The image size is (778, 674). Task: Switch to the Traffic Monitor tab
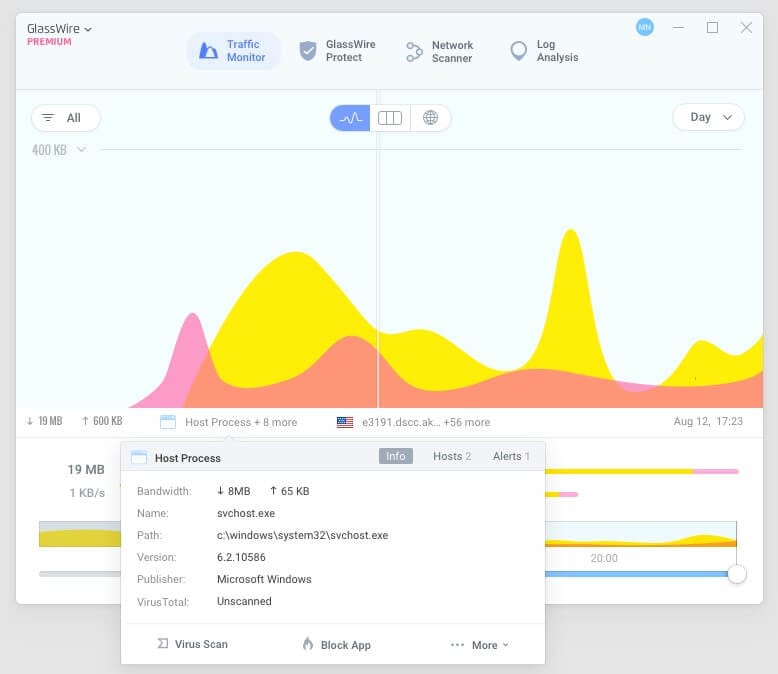[234, 51]
